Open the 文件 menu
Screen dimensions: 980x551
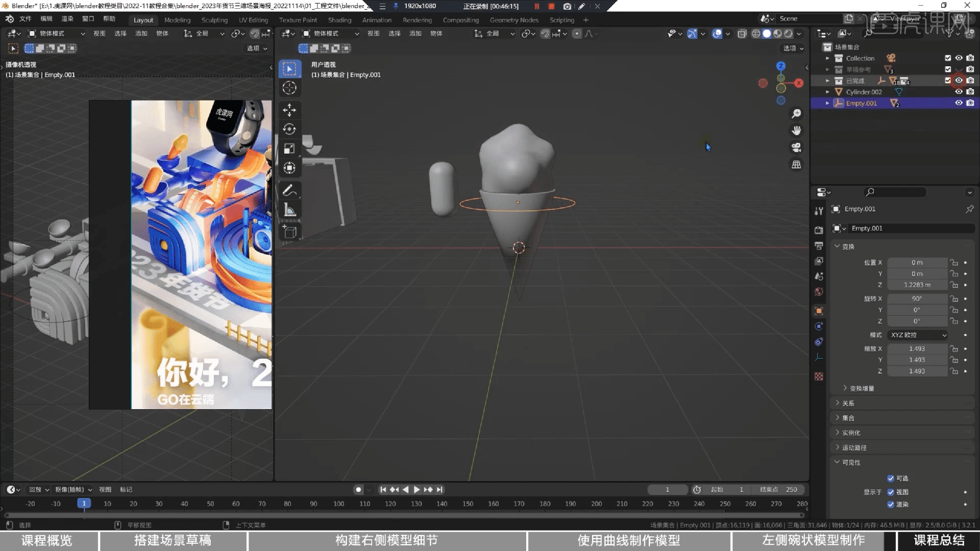point(26,19)
